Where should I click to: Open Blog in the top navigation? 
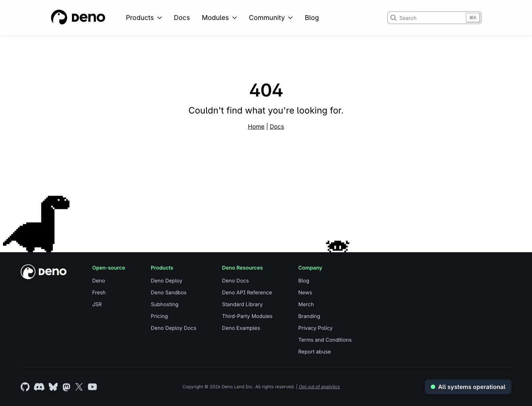(312, 18)
